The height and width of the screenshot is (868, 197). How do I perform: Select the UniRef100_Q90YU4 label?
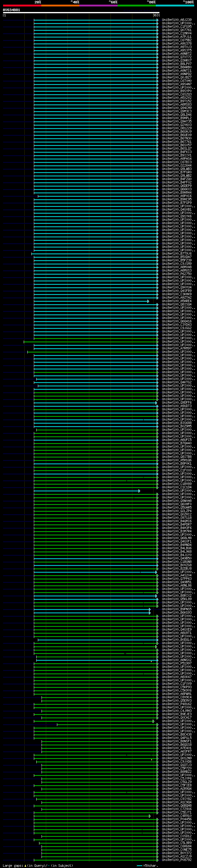tap(176, 287)
